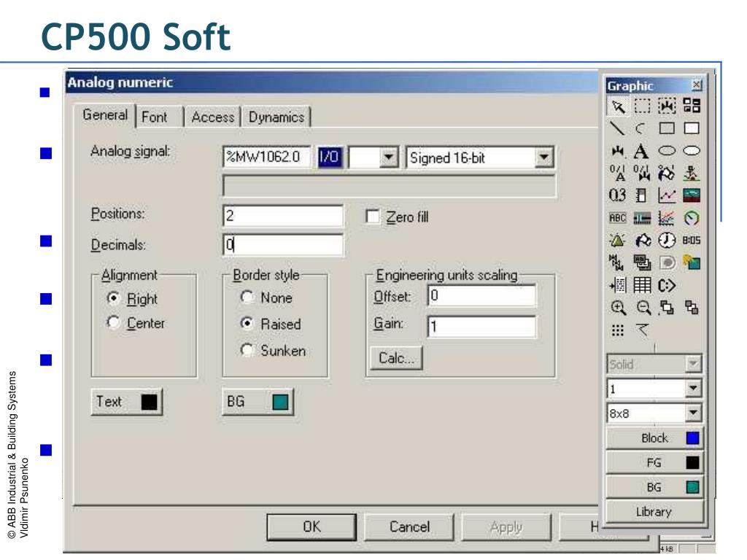This screenshot has width=747, height=560.
Task: Click the Gain input field
Action: click(x=481, y=327)
